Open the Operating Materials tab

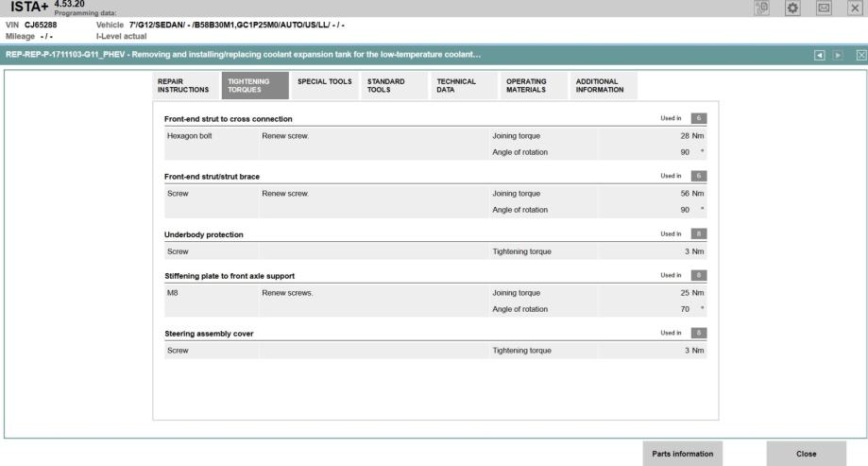tap(533, 85)
